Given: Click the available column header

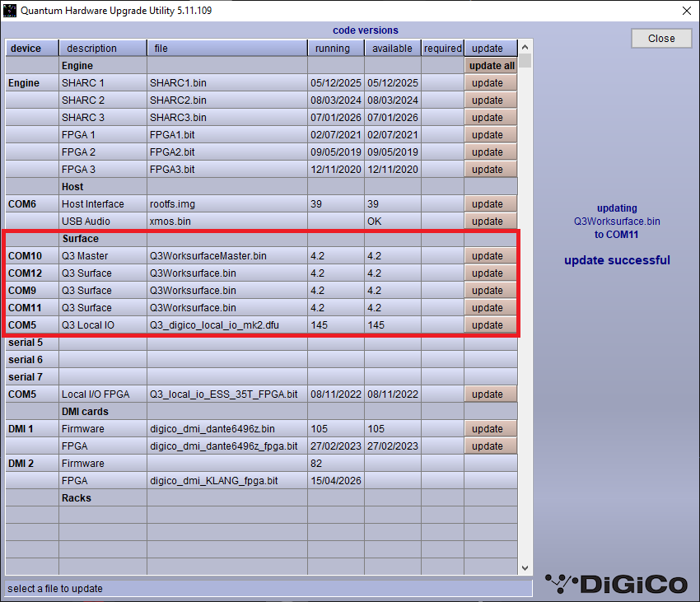Looking at the screenshot, I should pos(393,49).
